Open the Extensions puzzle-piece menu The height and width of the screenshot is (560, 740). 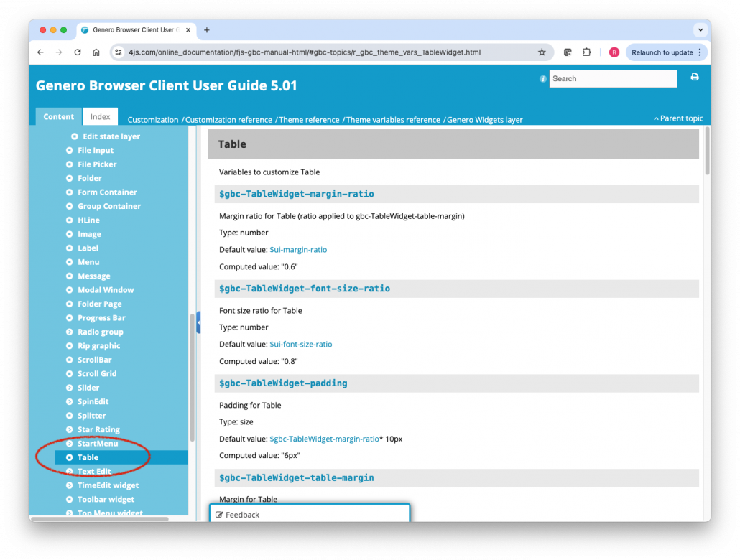click(x=587, y=52)
